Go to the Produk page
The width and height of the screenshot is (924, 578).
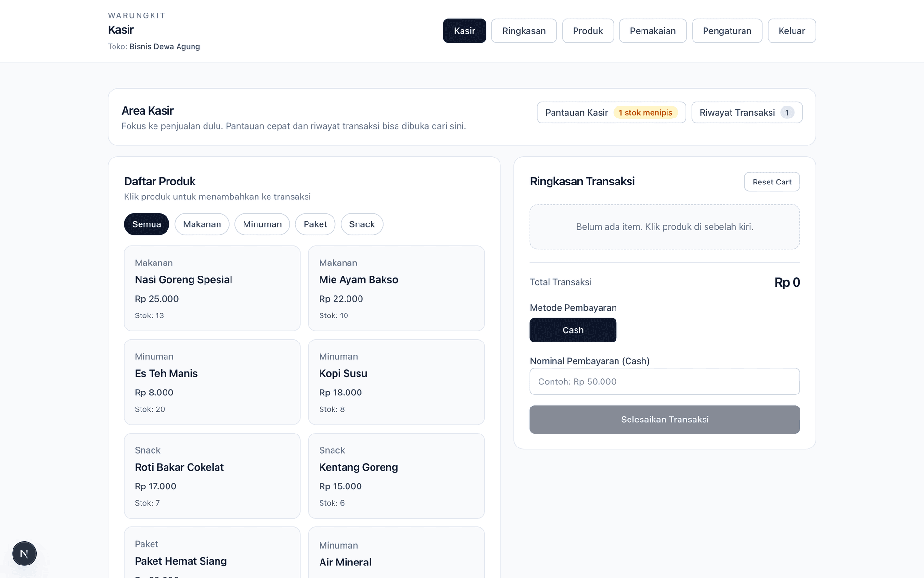tap(588, 31)
